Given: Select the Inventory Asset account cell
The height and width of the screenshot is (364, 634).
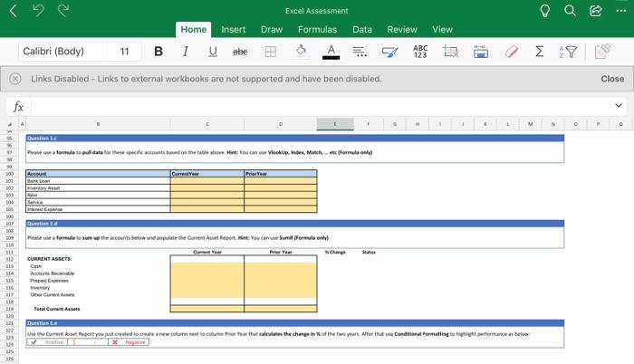Looking at the screenshot, I should tap(98, 188).
